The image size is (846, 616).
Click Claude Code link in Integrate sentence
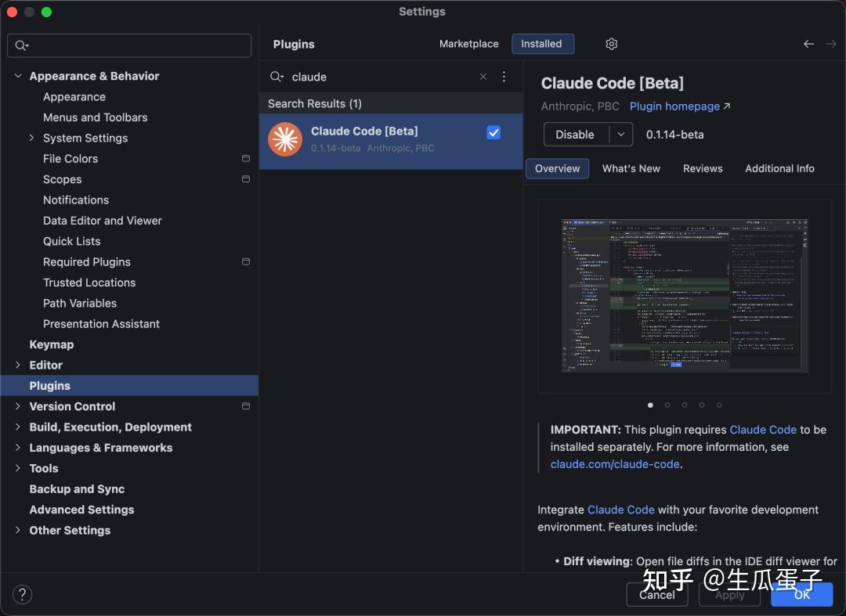click(620, 510)
